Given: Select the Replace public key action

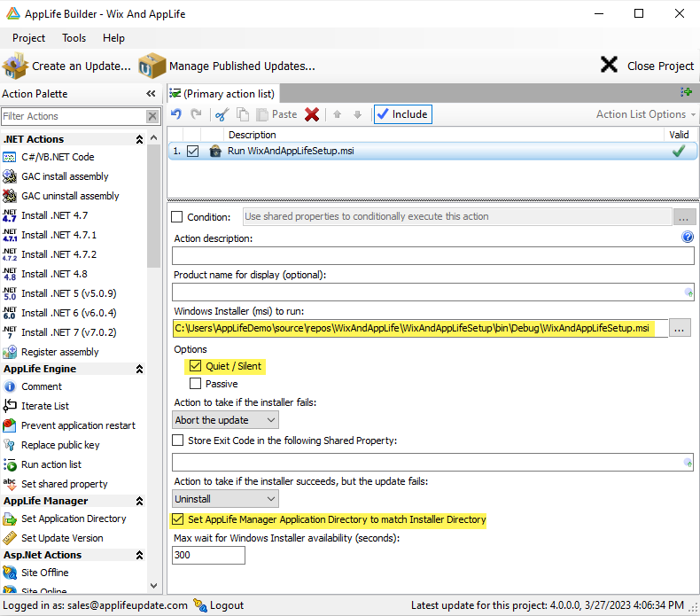Looking at the screenshot, I should tap(51, 445).
